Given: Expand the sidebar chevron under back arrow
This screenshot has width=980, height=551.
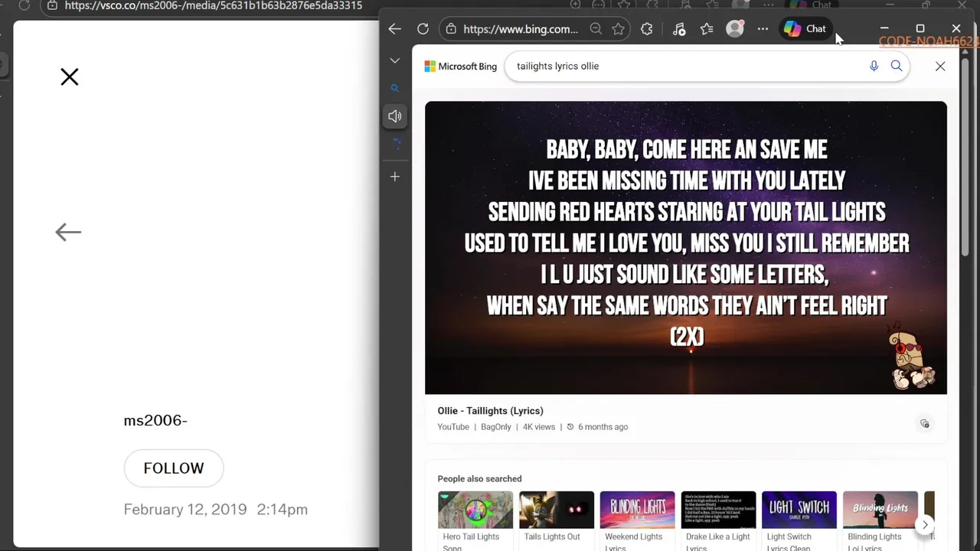Looking at the screenshot, I should (394, 60).
